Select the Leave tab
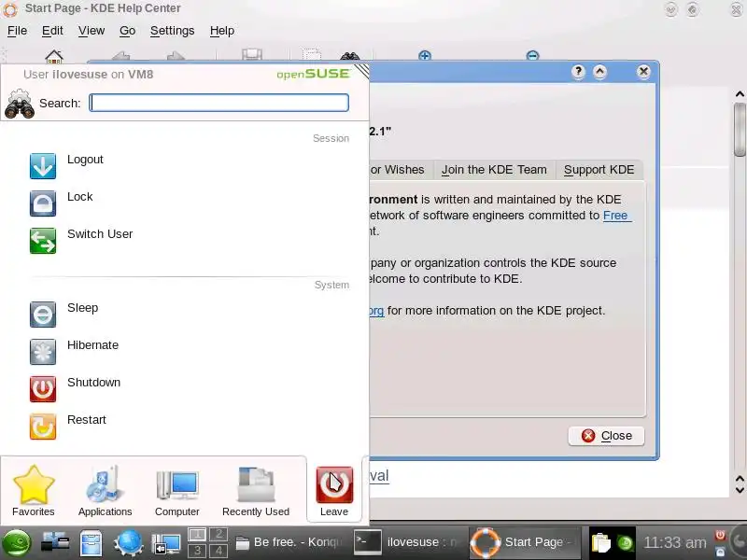Viewport: 747px width, 560px height. point(334,491)
